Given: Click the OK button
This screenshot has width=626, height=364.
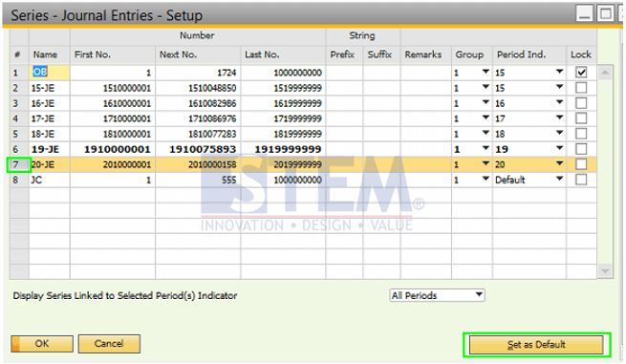Looking at the screenshot, I should tap(42, 344).
